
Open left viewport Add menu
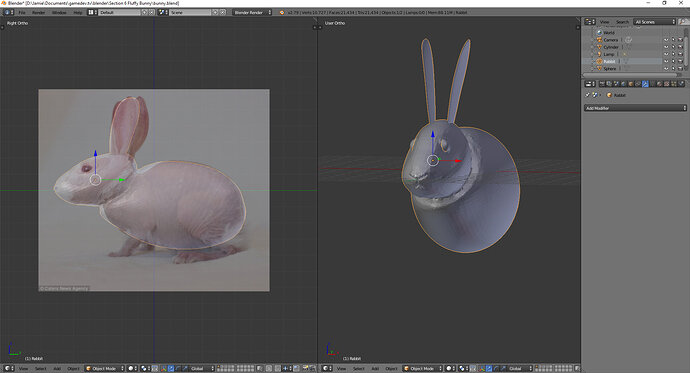[57, 369]
